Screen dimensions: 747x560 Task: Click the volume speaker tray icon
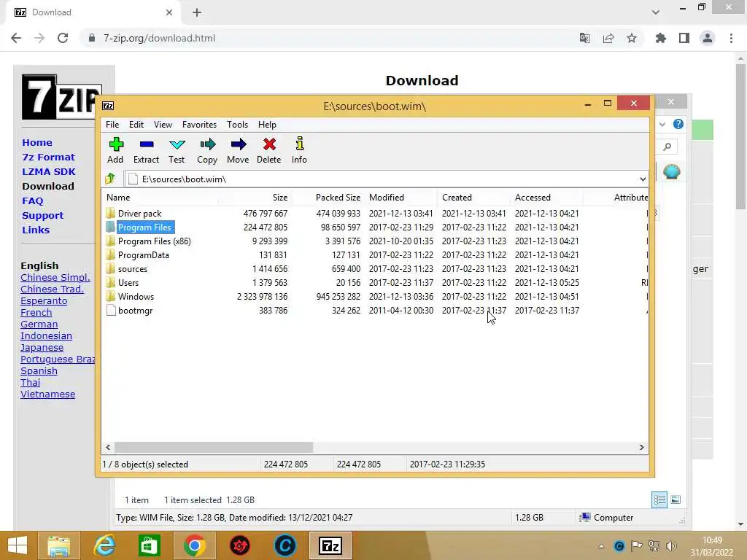pos(672,545)
